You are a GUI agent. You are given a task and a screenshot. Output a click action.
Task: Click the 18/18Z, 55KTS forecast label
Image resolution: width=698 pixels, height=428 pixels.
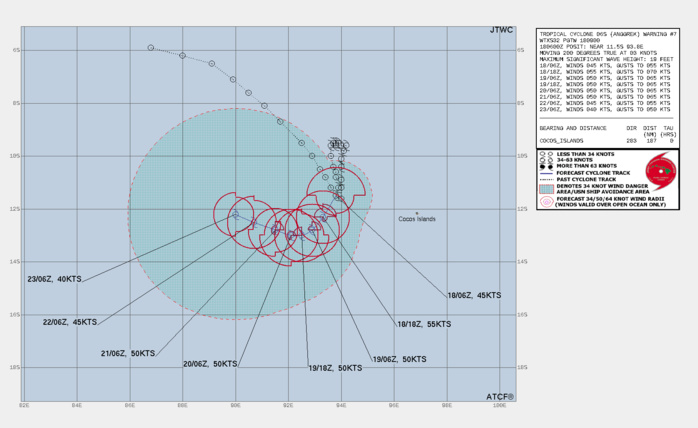[x=424, y=324]
